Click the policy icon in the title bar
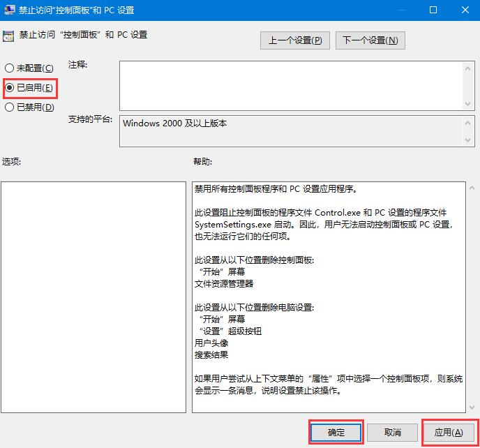The width and height of the screenshot is (480, 448). 8,10
